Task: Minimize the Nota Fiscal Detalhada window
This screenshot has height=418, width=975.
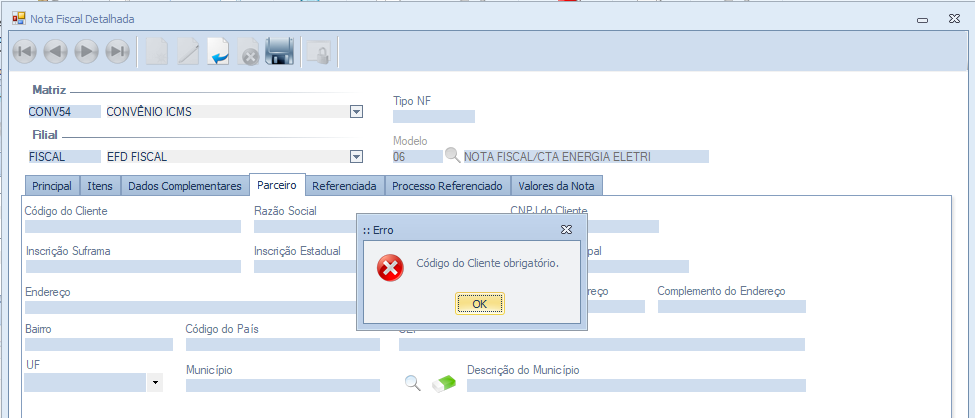Action: point(923,19)
